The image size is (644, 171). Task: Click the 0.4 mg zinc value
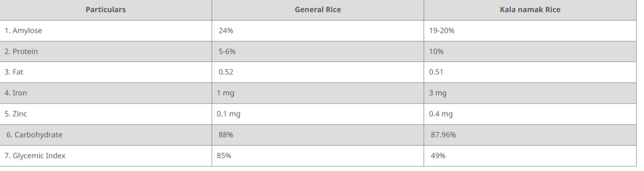point(441,114)
